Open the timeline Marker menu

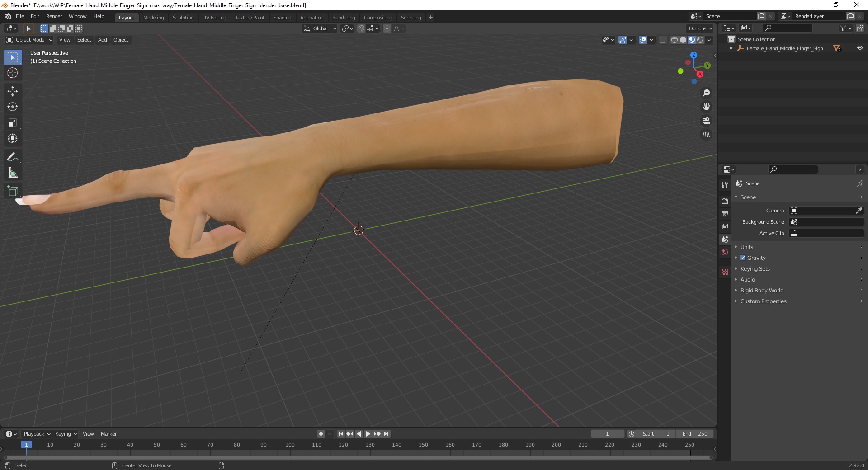pyautogui.click(x=108, y=434)
